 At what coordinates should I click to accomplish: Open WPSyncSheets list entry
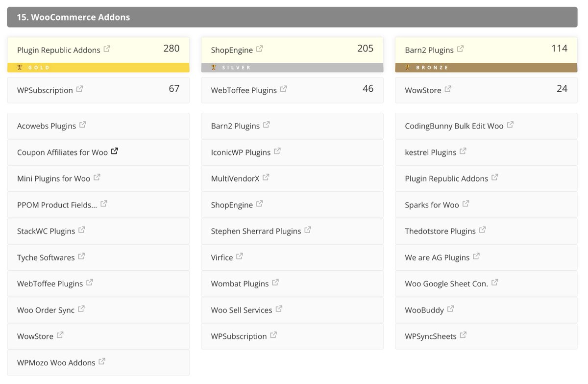click(487, 336)
